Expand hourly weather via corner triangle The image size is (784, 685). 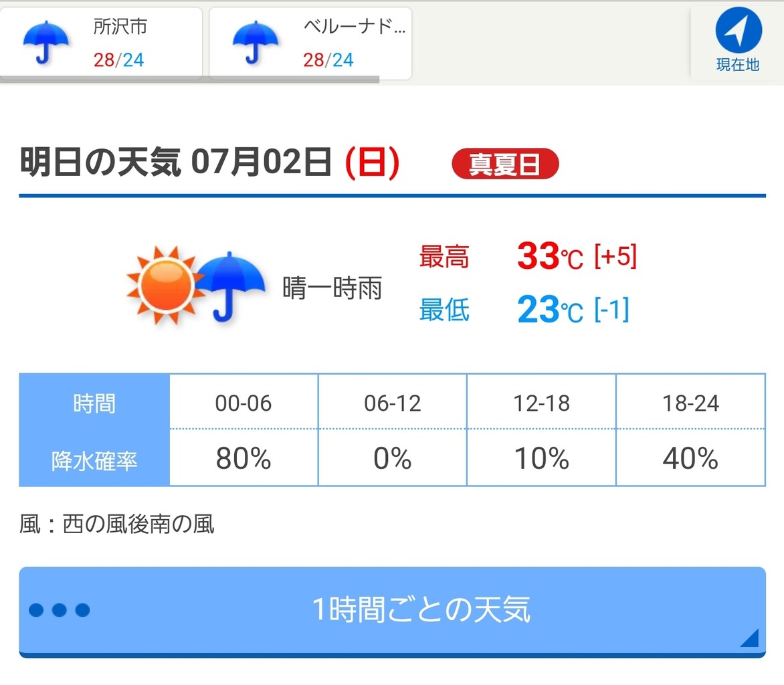[x=749, y=638]
